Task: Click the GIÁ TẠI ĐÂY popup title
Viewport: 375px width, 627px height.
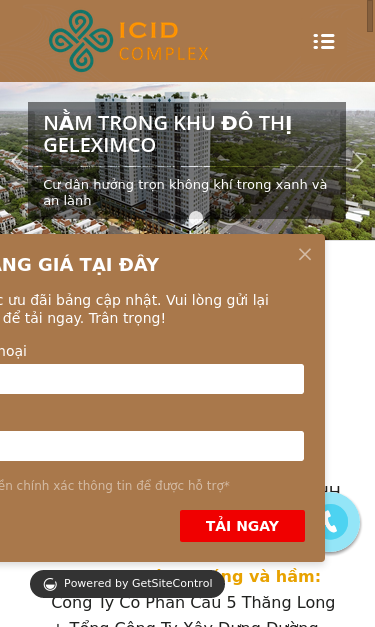Action: (x=80, y=265)
